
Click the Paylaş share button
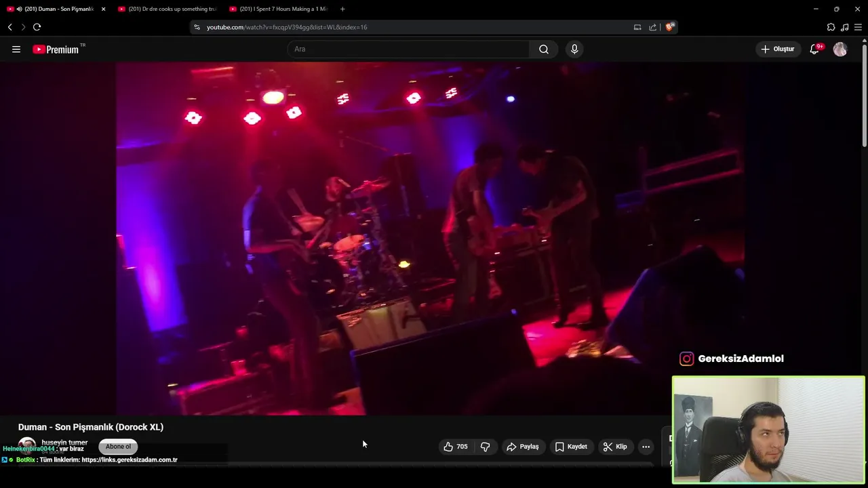click(x=522, y=447)
